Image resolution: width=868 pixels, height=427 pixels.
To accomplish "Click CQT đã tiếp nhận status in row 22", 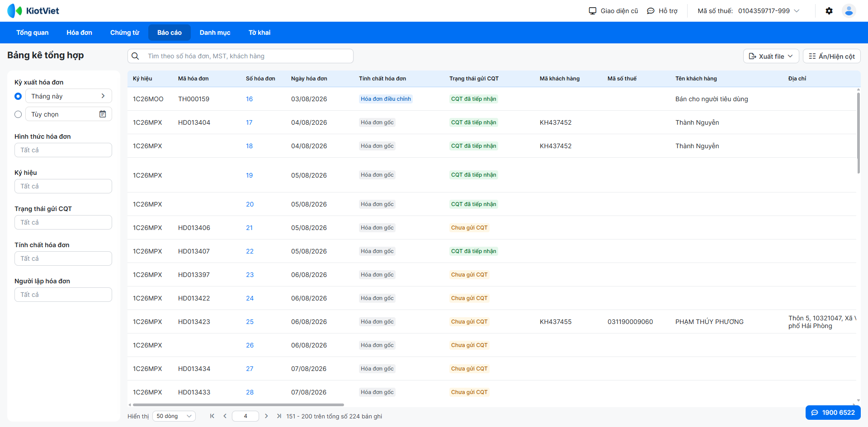I will (x=474, y=251).
